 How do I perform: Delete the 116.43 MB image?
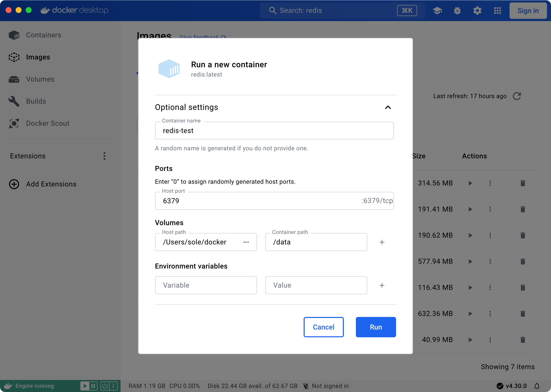(523, 288)
